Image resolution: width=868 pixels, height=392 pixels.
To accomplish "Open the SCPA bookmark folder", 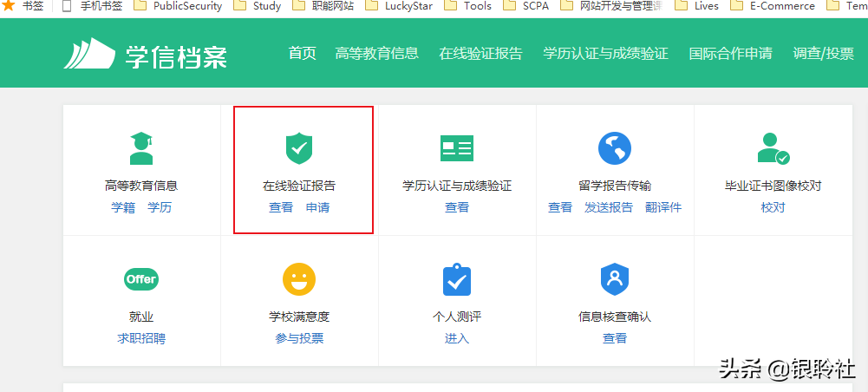I will 525,6.
